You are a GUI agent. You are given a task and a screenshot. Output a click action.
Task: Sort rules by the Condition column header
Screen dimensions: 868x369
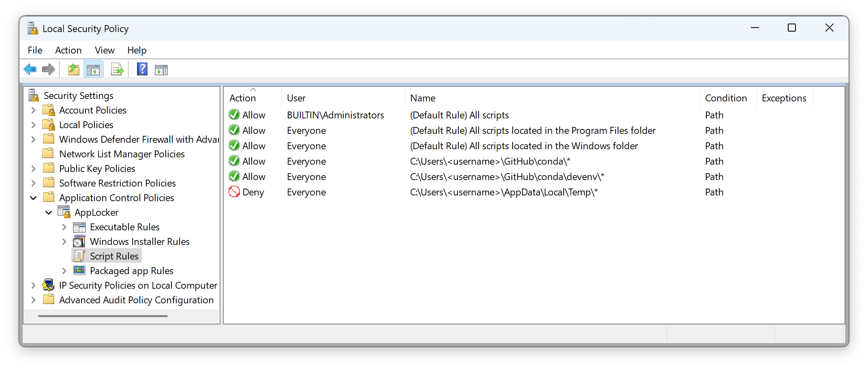pos(725,98)
